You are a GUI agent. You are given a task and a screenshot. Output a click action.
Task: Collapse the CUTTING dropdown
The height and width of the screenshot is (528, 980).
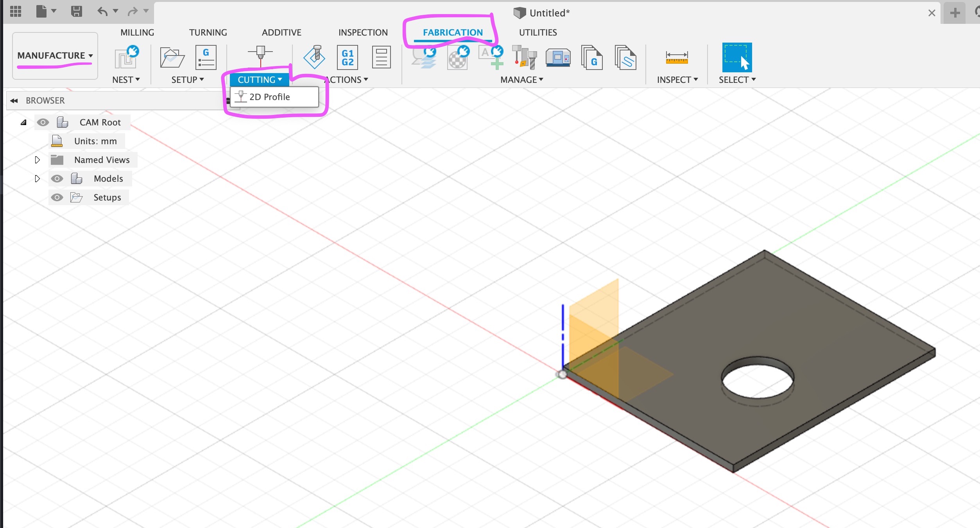pos(260,80)
